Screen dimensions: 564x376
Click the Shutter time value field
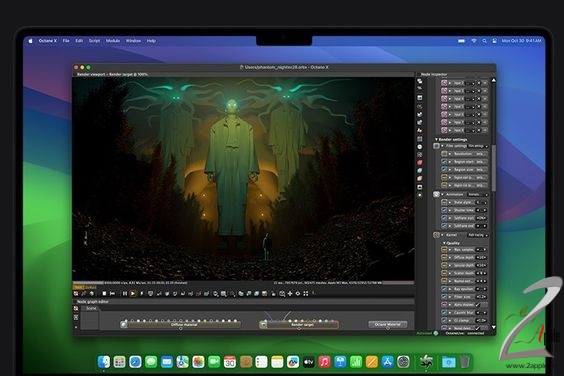coord(481,210)
